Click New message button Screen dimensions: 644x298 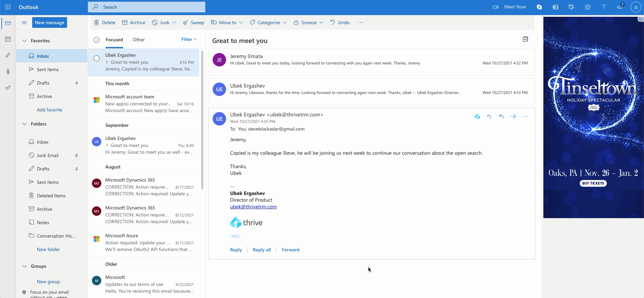pyautogui.click(x=50, y=22)
